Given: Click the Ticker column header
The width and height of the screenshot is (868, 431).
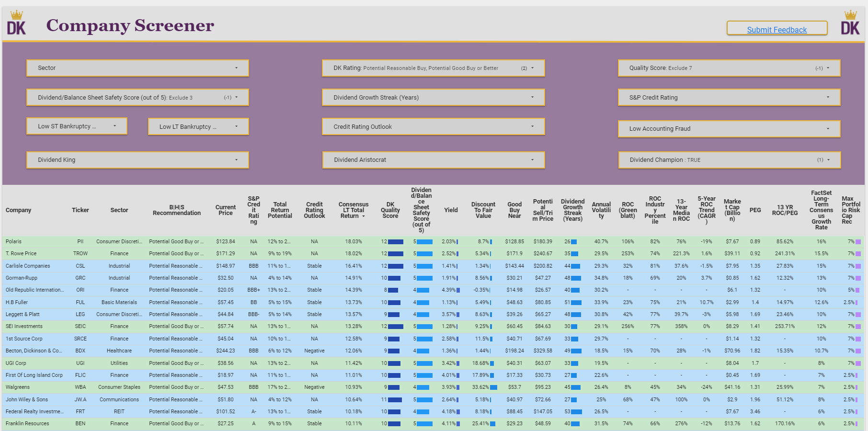Looking at the screenshot, I should click(80, 210).
